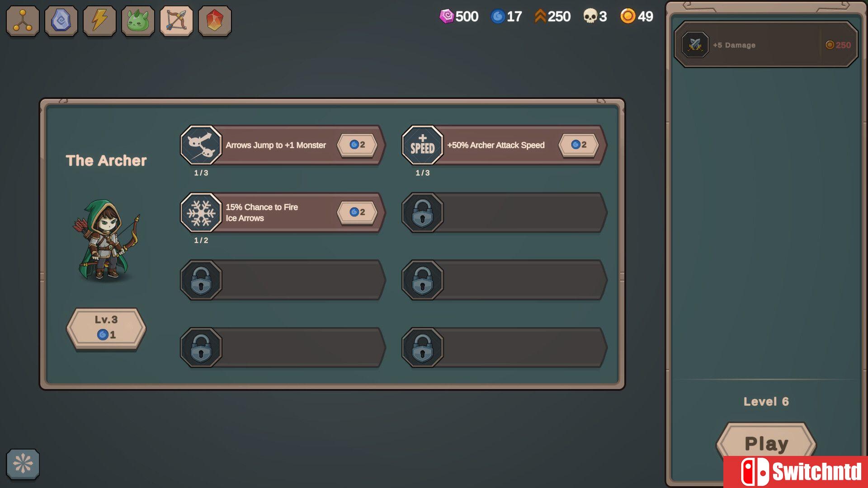Screen dimensions: 868x488
Task: Click 1 / 2 progress under Ice Arrows
Action: 201,240
